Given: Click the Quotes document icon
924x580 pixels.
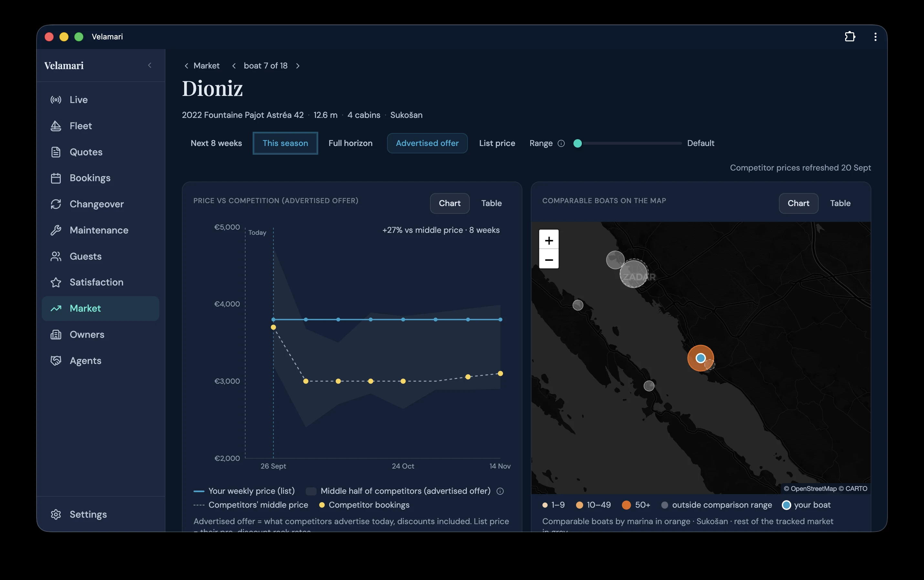Looking at the screenshot, I should tap(56, 152).
